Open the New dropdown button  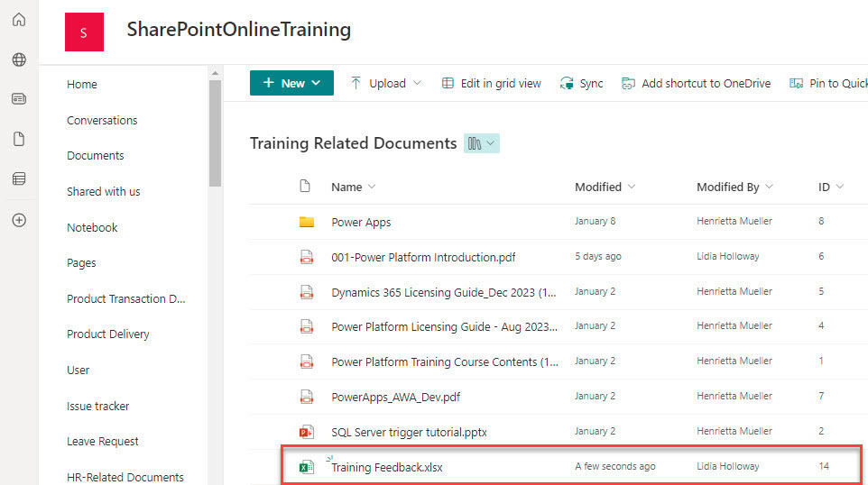click(x=291, y=83)
